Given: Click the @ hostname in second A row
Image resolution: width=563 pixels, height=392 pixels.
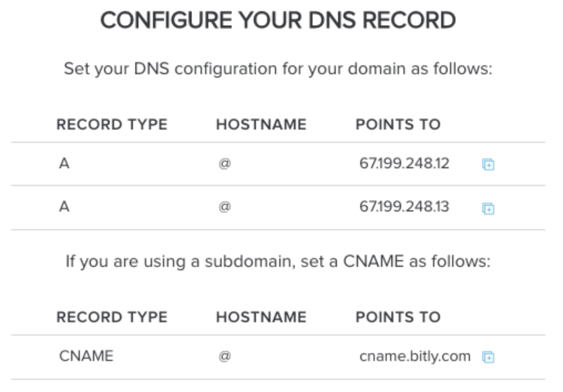Looking at the screenshot, I should [225, 207].
